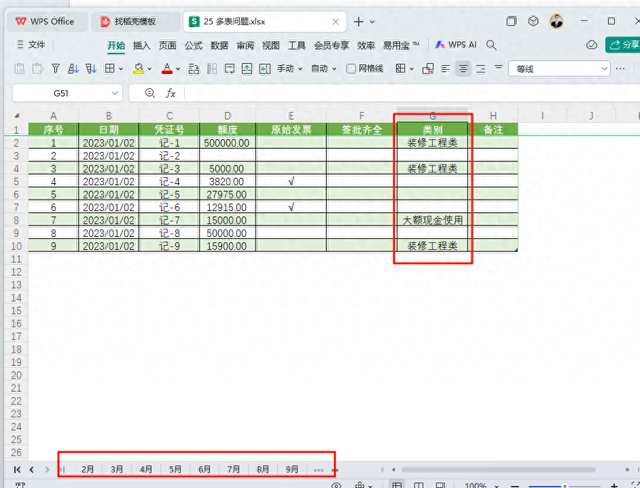Click the borders grid icon
The height and width of the screenshot is (488, 640).
(109, 69)
